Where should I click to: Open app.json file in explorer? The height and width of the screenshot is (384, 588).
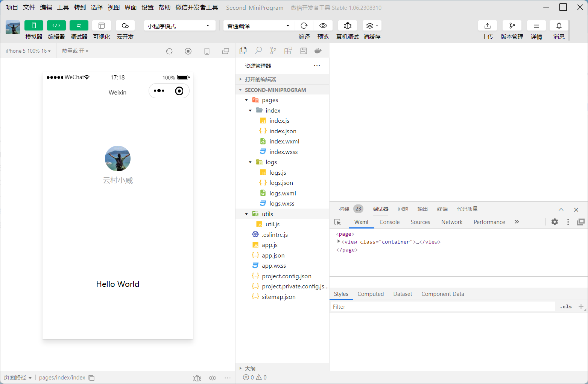tap(273, 255)
